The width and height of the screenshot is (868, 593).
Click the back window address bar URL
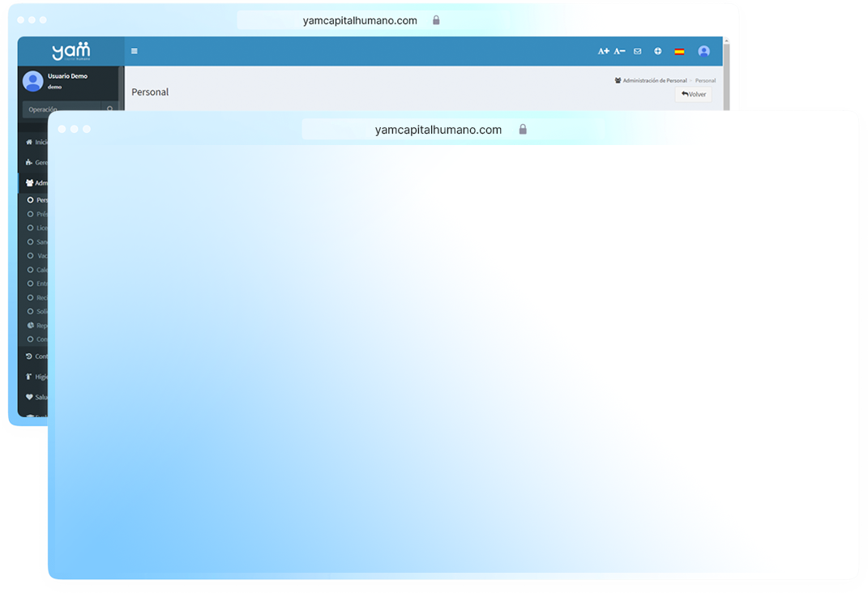[360, 20]
